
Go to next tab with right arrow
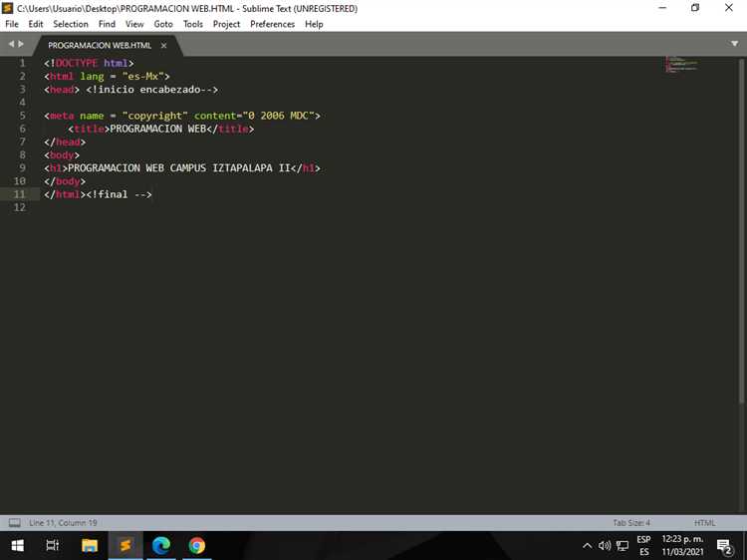pyautogui.click(x=21, y=44)
